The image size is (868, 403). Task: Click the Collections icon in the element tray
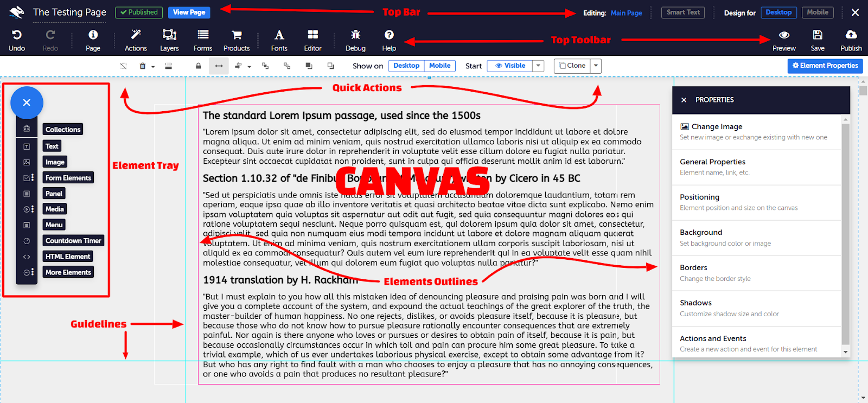(27, 129)
